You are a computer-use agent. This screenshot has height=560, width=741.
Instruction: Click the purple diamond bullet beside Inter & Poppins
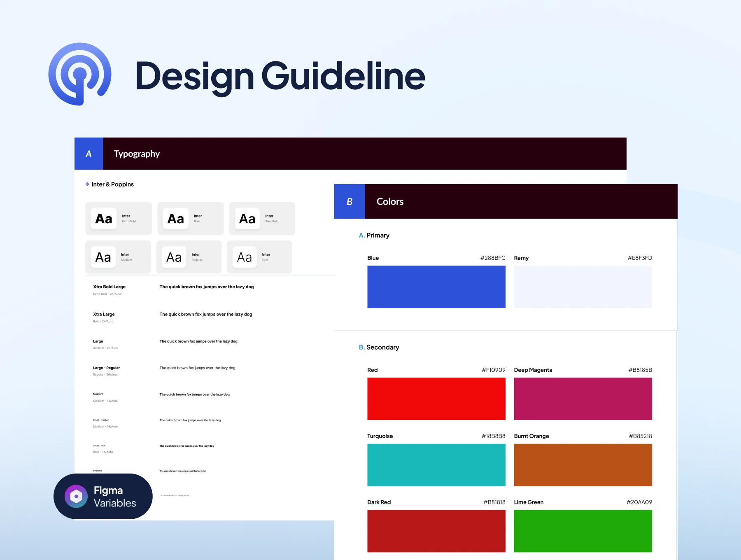pyautogui.click(x=87, y=184)
